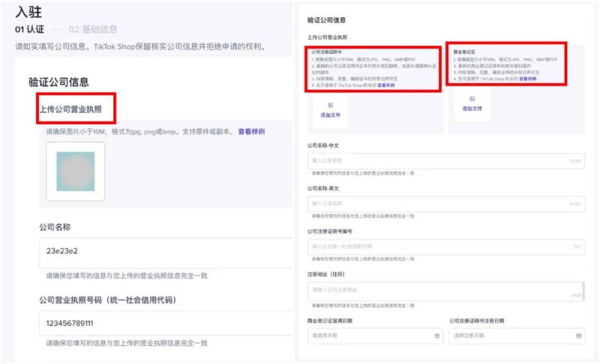
Task: Click calendar icon in 公司注册证明书注册日期 field
Action: 578,336
